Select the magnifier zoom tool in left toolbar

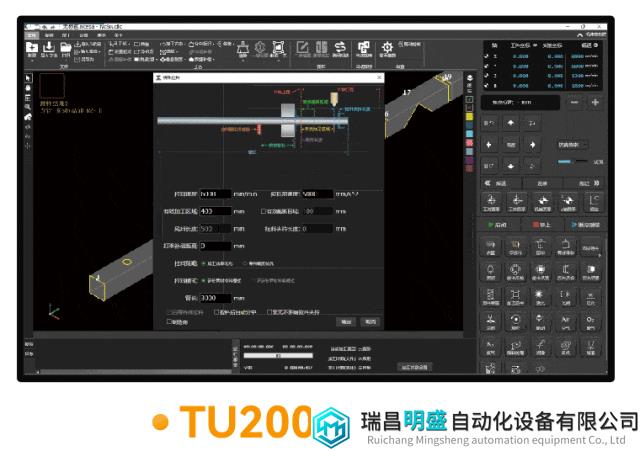pos(28,107)
